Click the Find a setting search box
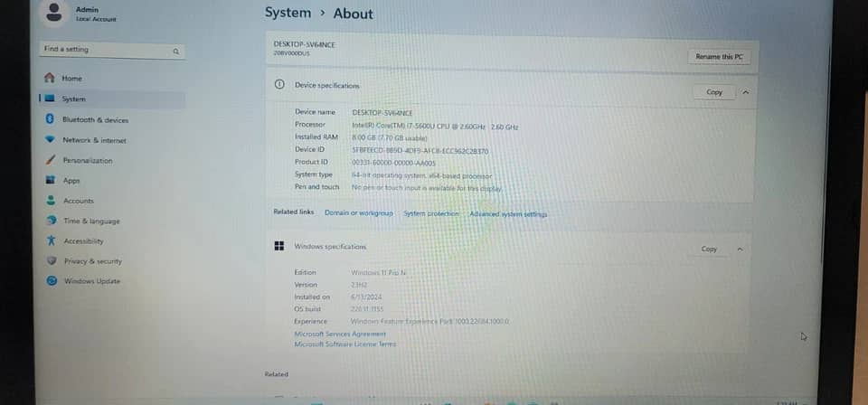 [112, 50]
